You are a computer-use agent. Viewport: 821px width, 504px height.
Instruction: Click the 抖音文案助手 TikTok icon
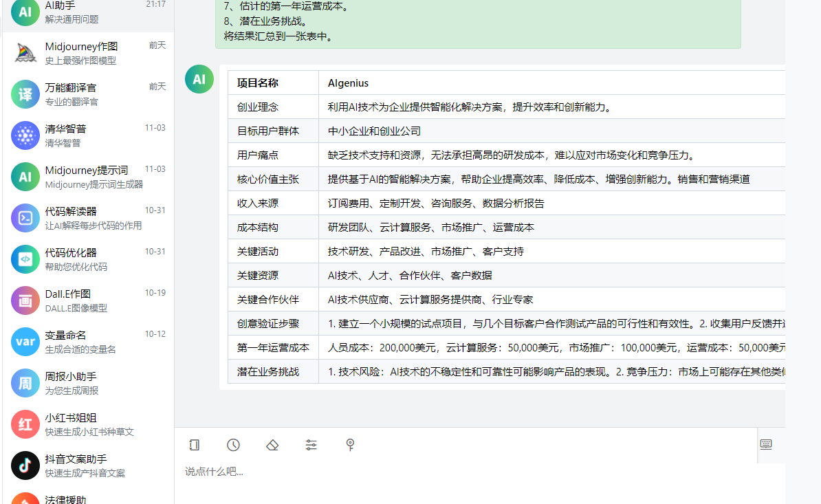[x=25, y=465]
